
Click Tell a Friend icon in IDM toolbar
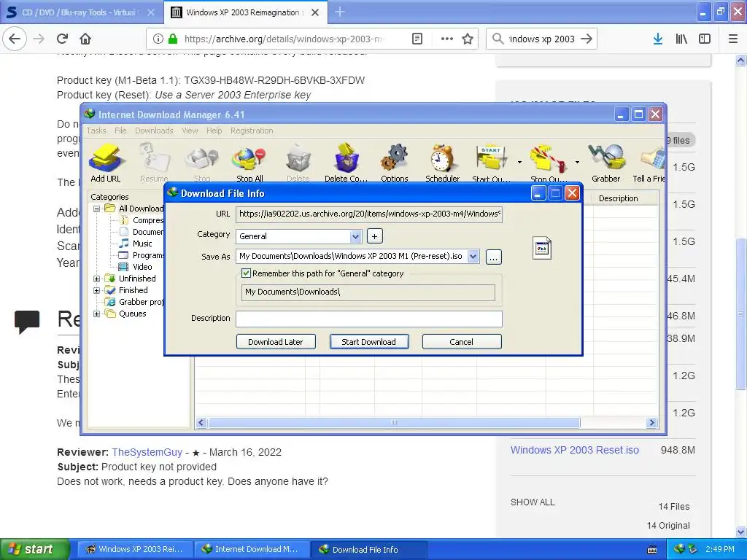(x=649, y=163)
